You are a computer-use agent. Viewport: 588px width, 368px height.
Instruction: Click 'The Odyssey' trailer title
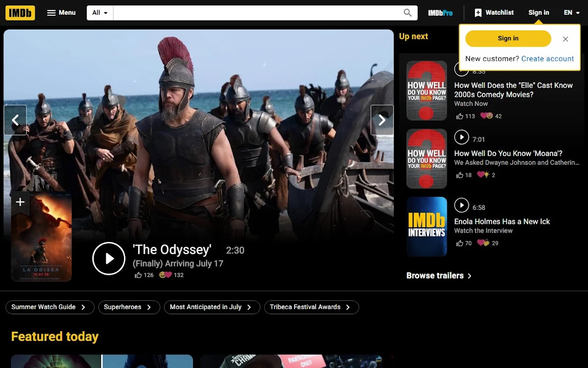tap(172, 250)
